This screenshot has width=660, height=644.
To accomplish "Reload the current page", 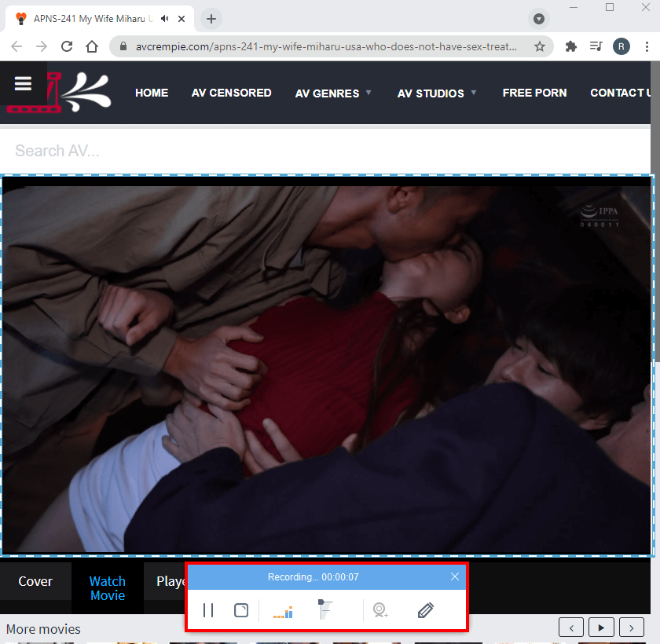I will click(x=67, y=46).
